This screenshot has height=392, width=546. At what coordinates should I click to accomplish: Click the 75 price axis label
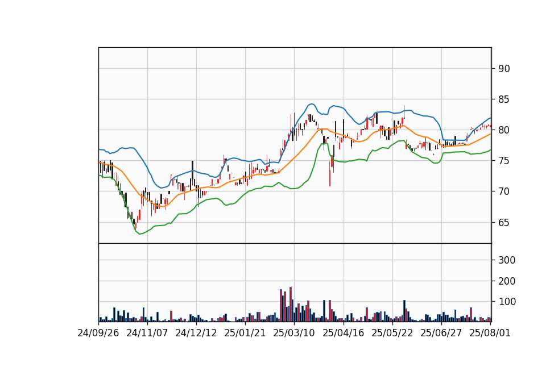click(x=504, y=161)
